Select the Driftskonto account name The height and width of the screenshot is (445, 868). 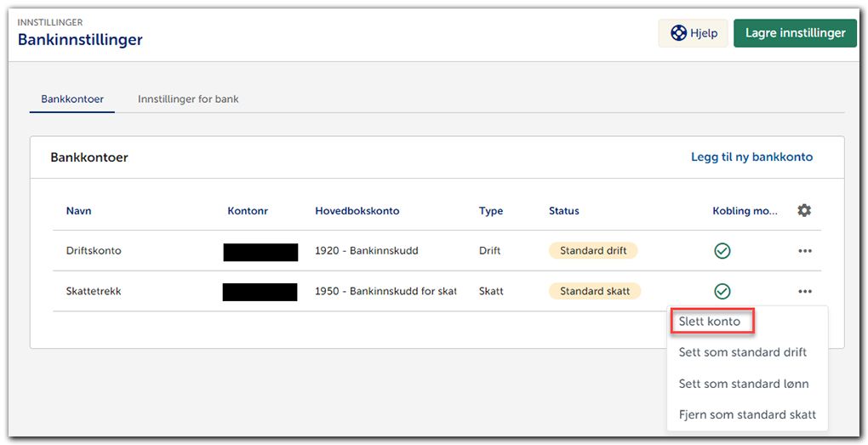tap(94, 251)
